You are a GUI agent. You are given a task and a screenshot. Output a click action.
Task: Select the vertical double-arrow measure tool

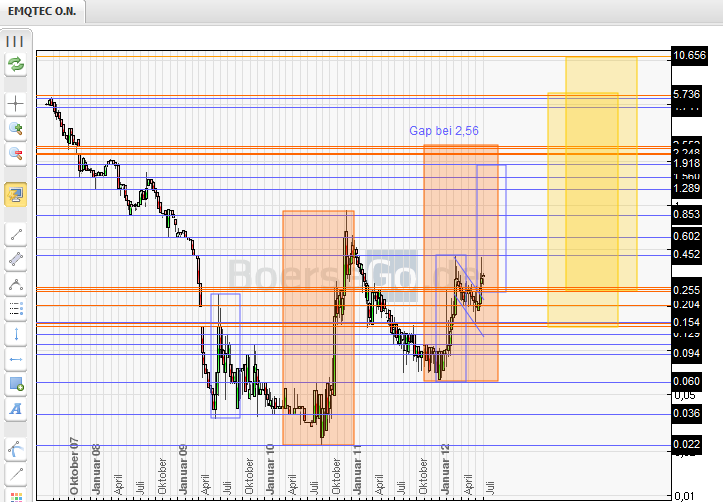point(16,334)
